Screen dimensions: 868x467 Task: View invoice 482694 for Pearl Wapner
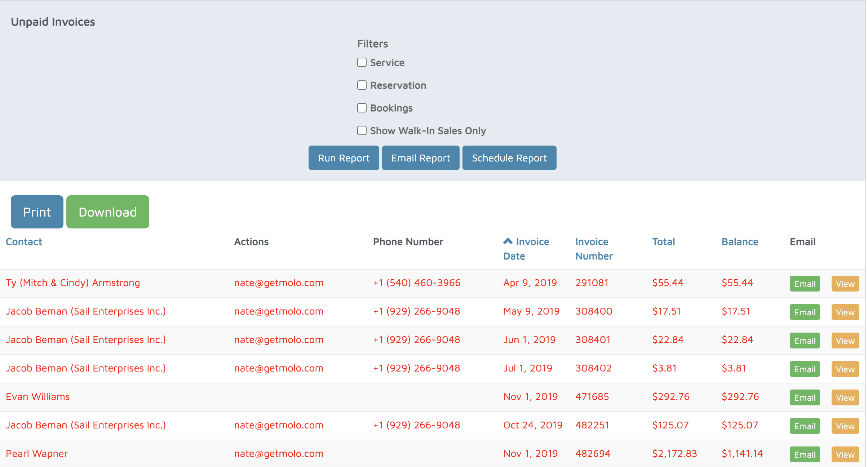845,454
